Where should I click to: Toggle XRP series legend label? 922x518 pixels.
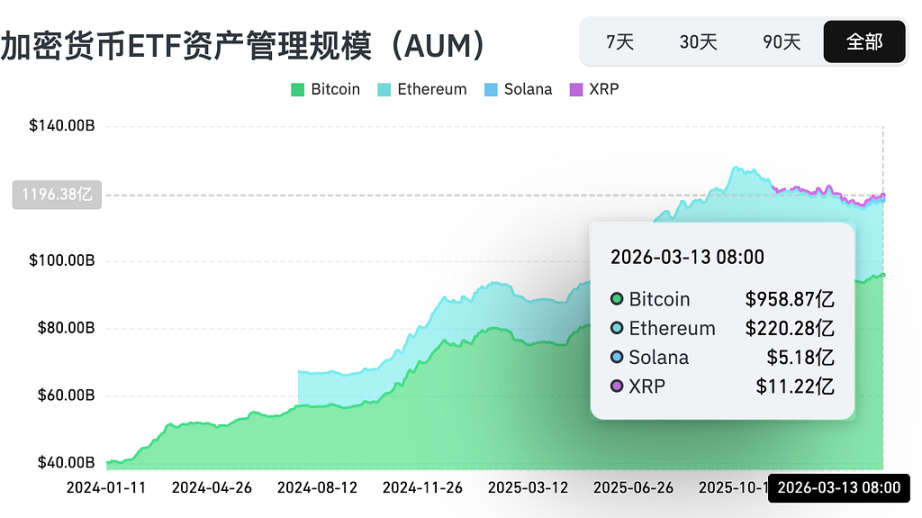pyautogui.click(x=604, y=89)
